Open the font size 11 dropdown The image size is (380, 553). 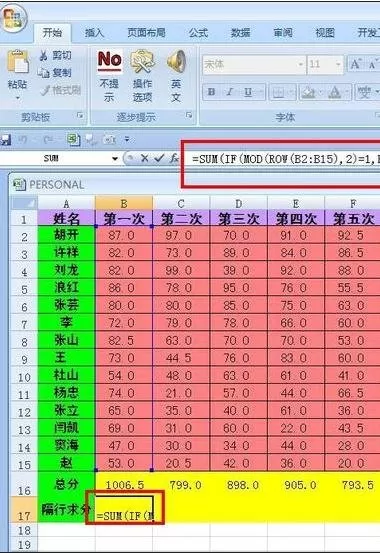tap(338, 65)
